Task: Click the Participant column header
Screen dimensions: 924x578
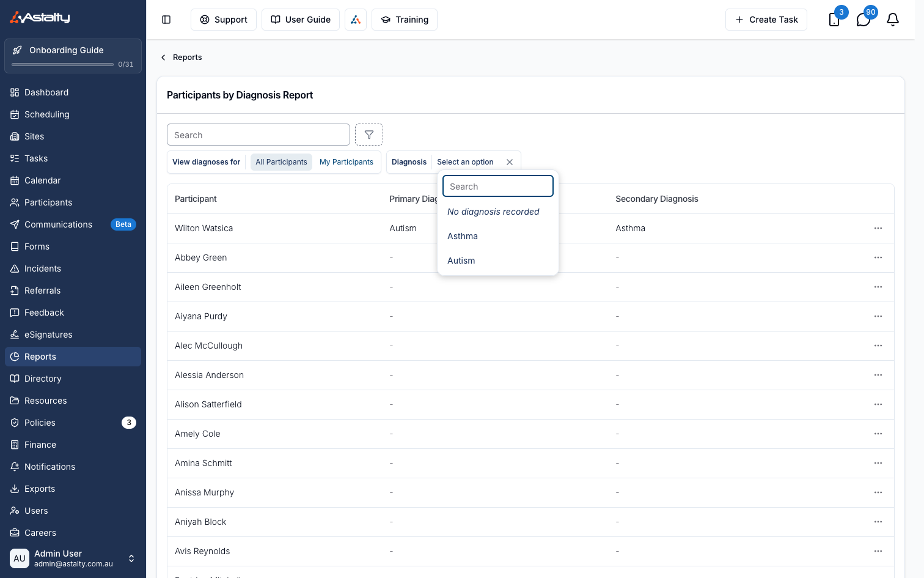Action: (196, 199)
